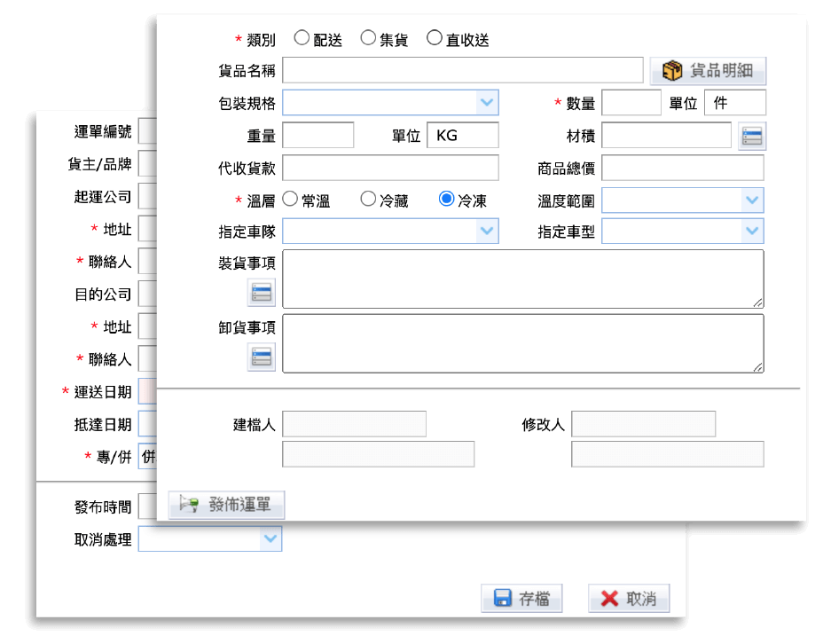Expand the 取消處理 dropdown
The height and width of the screenshot is (644, 823).
coord(270,538)
